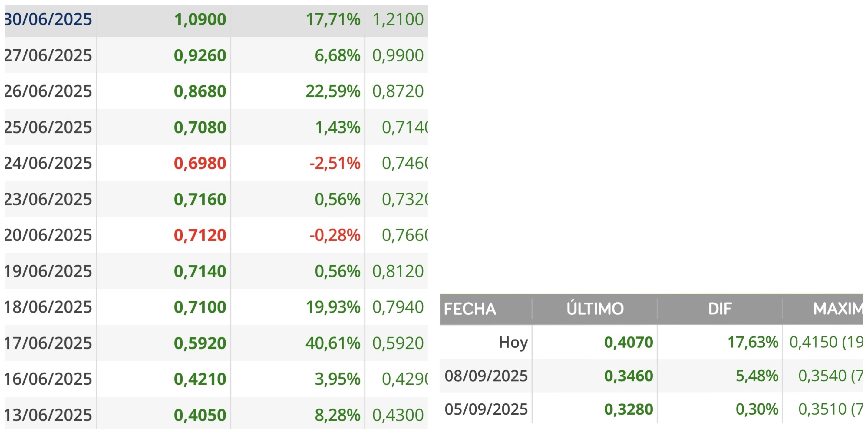The height and width of the screenshot is (434, 868).
Task: Click the DIF column header
Action: pyautogui.click(x=720, y=309)
